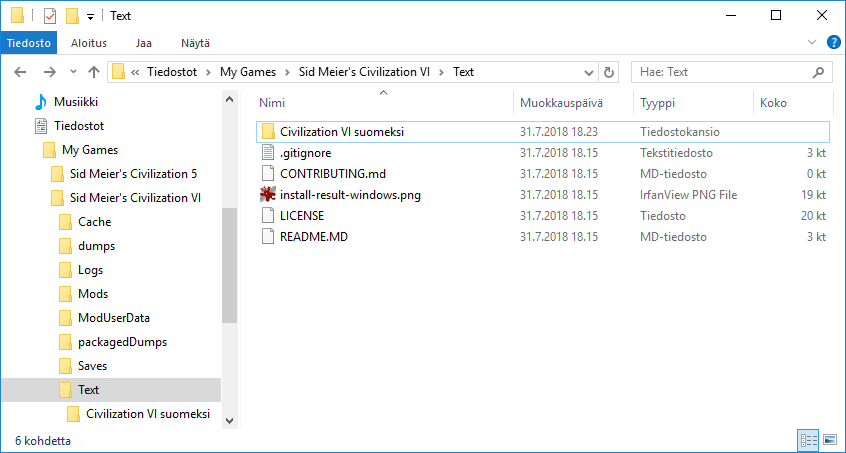
Task: Click the magnifying glass search icon
Action: tap(818, 72)
